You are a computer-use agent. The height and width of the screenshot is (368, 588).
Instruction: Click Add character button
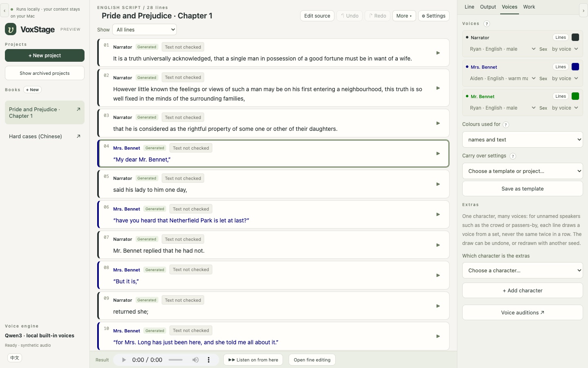click(x=522, y=290)
